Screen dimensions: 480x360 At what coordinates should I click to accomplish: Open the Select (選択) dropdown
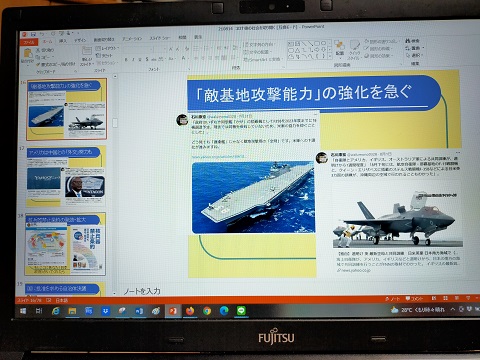coord(414,55)
